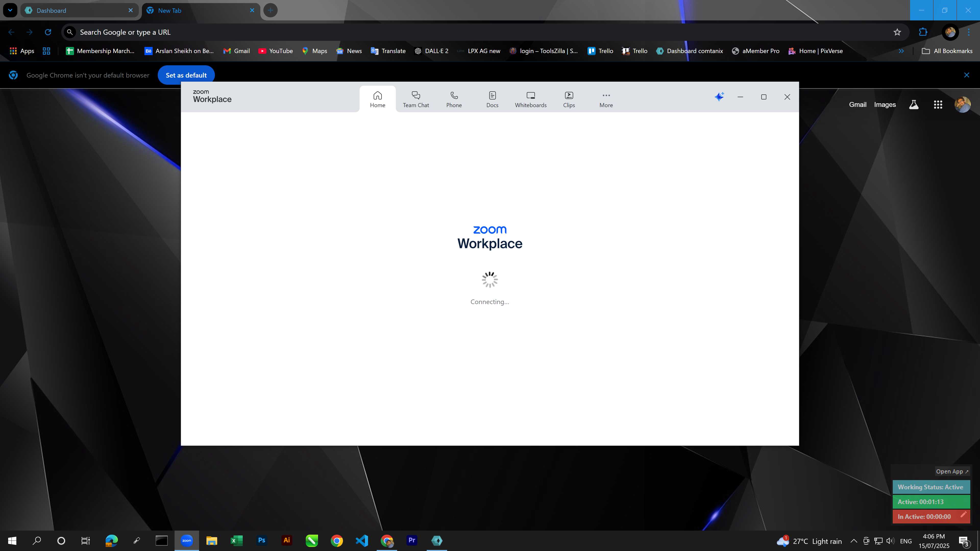Open Images link on New Tab page
The width and height of the screenshot is (980, 551).
click(885, 105)
